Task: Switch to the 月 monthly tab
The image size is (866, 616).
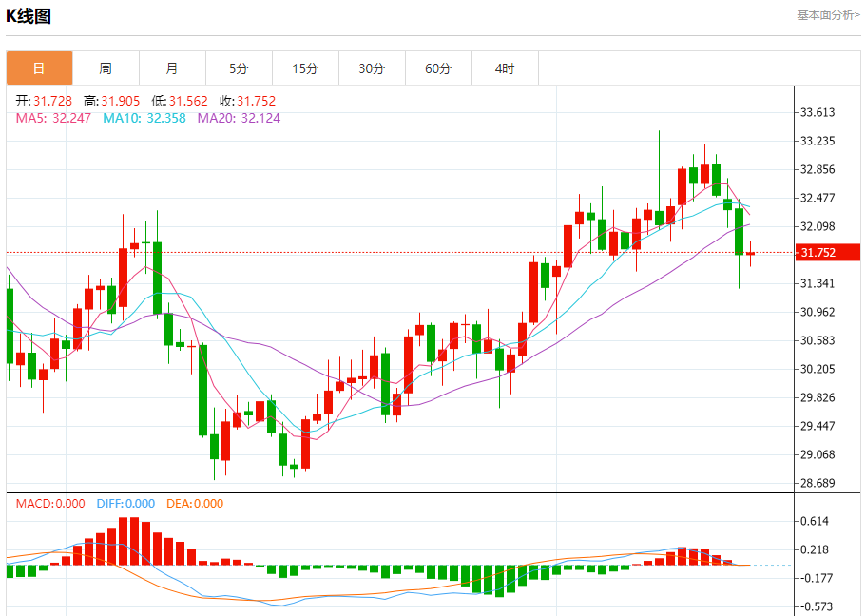Action: click(x=172, y=68)
